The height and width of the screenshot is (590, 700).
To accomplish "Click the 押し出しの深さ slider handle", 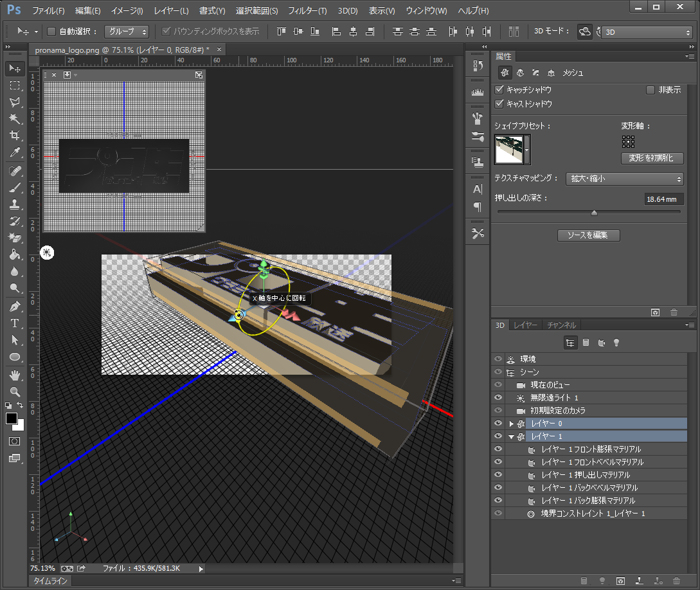I will click(x=594, y=213).
